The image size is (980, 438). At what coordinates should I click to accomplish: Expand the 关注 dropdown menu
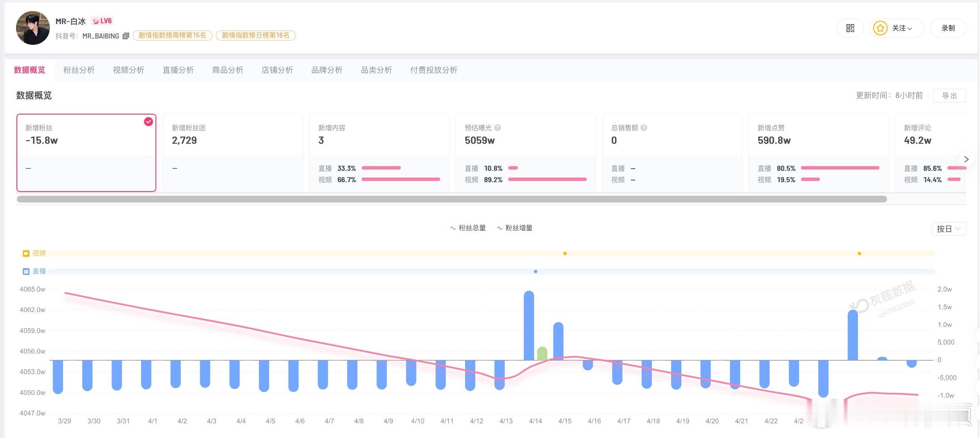(x=909, y=29)
